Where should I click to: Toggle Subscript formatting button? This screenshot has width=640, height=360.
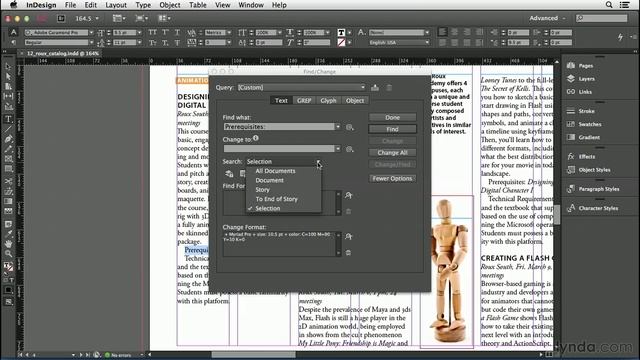point(165,42)
